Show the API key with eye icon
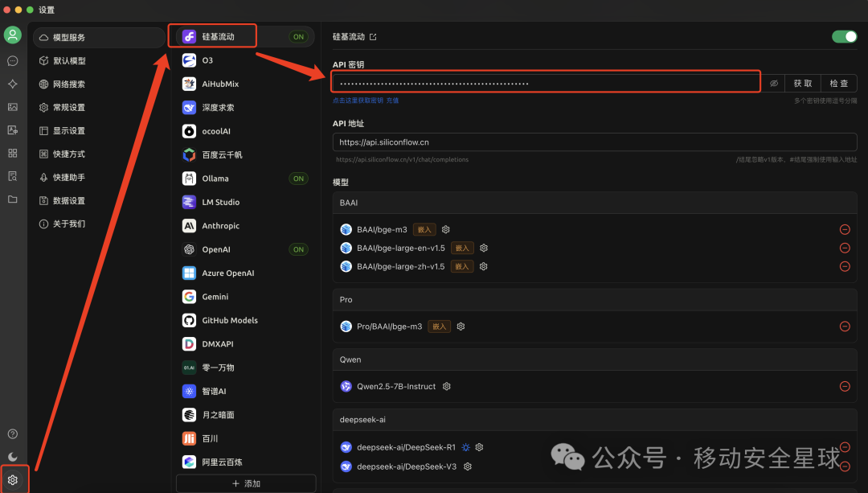 774,83
